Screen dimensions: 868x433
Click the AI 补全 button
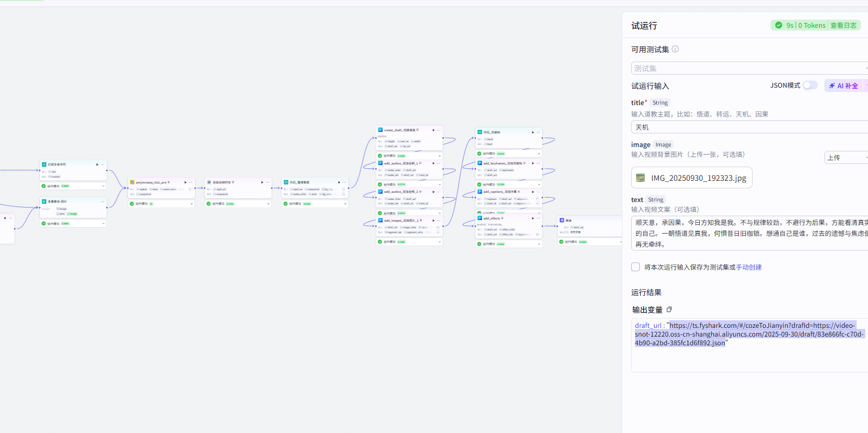pos(843,86)
